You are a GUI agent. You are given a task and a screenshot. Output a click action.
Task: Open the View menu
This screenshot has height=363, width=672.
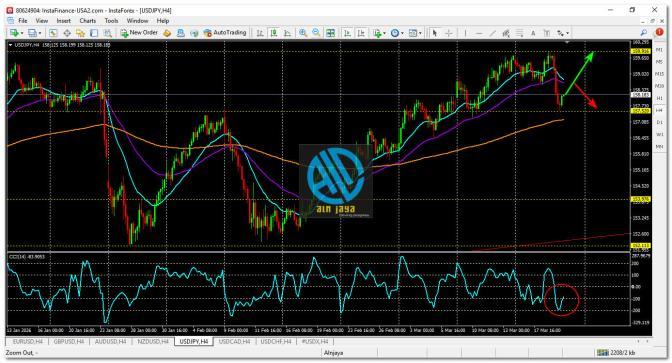[42, 21]
